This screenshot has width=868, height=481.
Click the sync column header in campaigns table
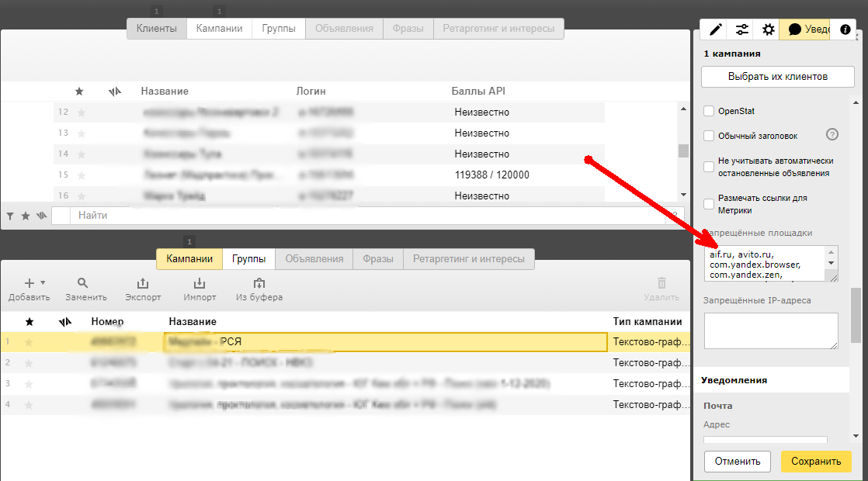coord(64,322)
